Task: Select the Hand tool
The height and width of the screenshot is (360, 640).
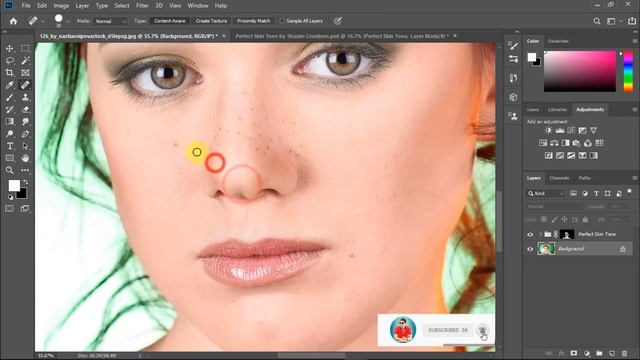Action: [25, 158]
